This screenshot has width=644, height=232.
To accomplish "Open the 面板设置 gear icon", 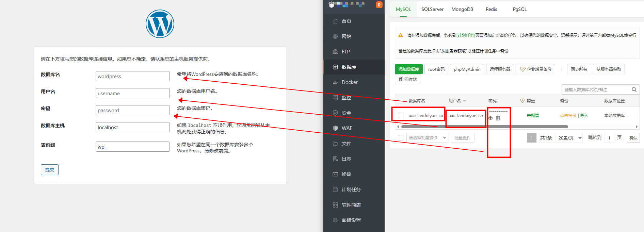I will click(335, 220).
